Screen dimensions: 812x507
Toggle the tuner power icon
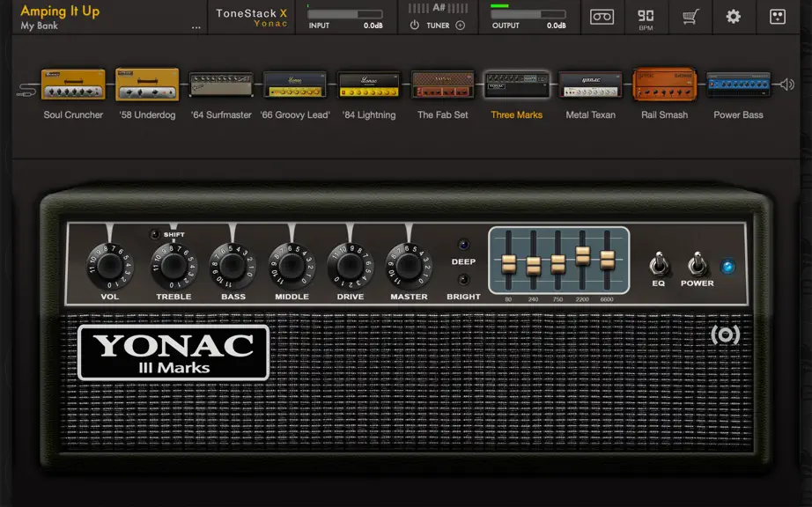[414, 25]
